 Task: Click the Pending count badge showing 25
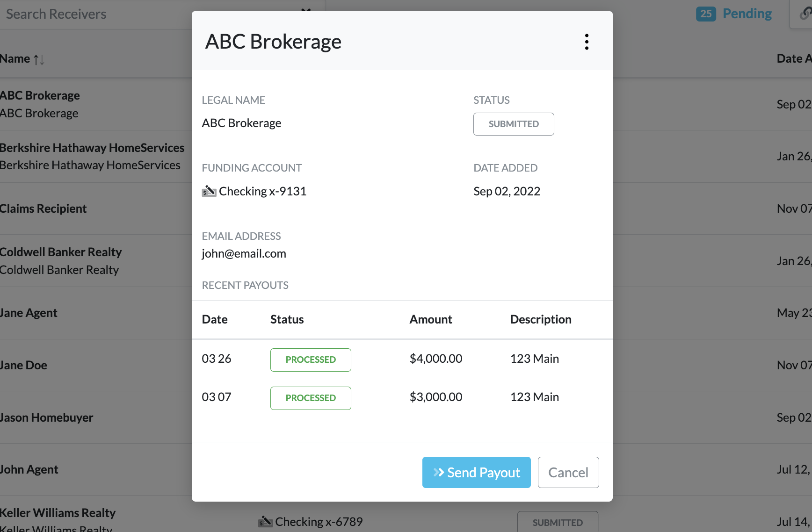click(706, 14)
